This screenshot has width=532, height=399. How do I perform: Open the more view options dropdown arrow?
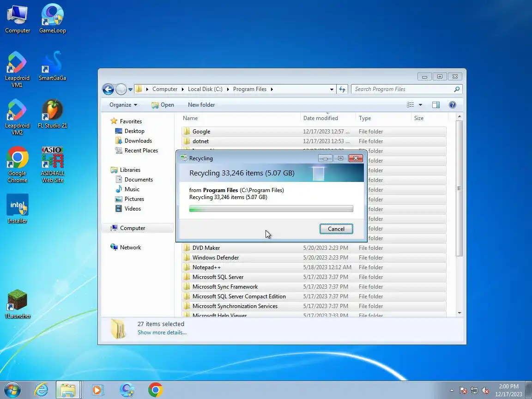[x=420, y=105]
